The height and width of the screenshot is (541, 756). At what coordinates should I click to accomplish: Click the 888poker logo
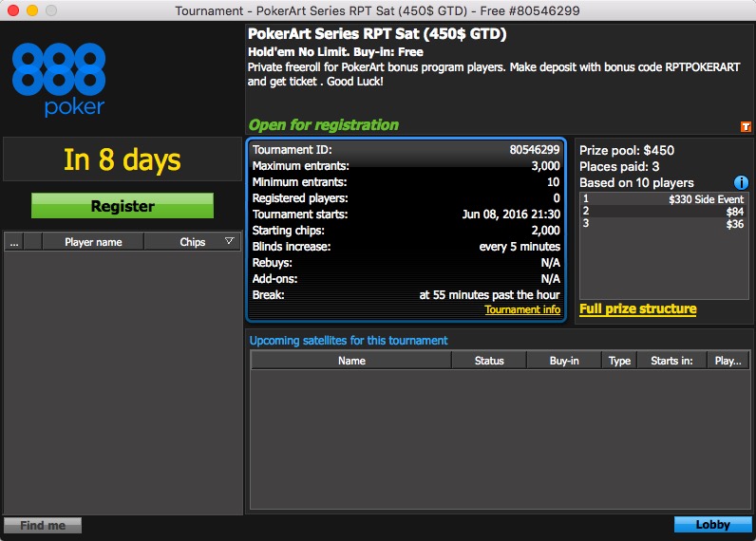(x=59, y=80)
